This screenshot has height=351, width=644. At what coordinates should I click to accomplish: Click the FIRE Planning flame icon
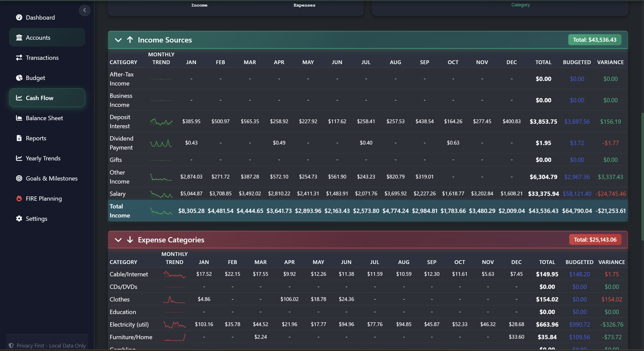(19, 198)
